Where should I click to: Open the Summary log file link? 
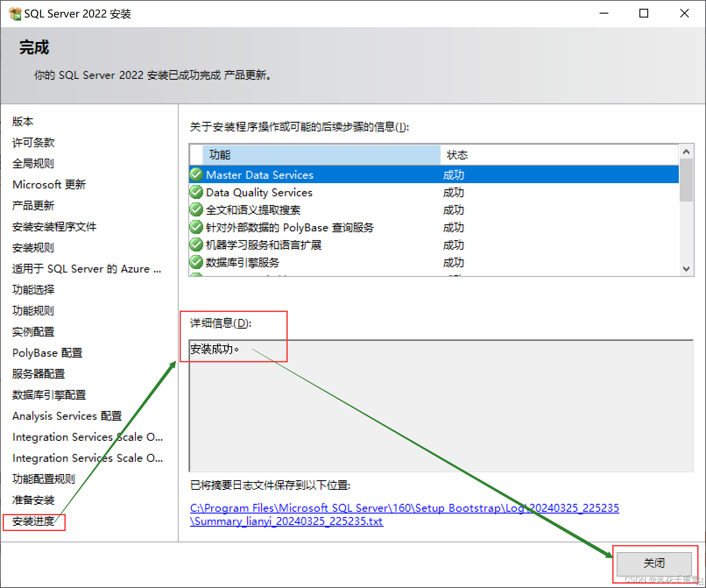(x=404, y=514)
